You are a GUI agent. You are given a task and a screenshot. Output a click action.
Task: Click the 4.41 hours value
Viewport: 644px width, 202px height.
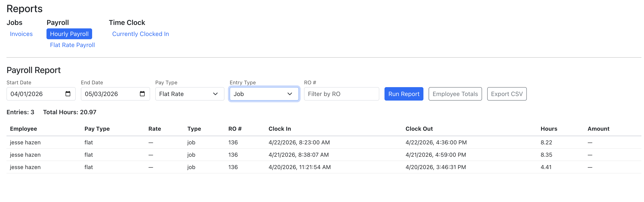(546, 167)
